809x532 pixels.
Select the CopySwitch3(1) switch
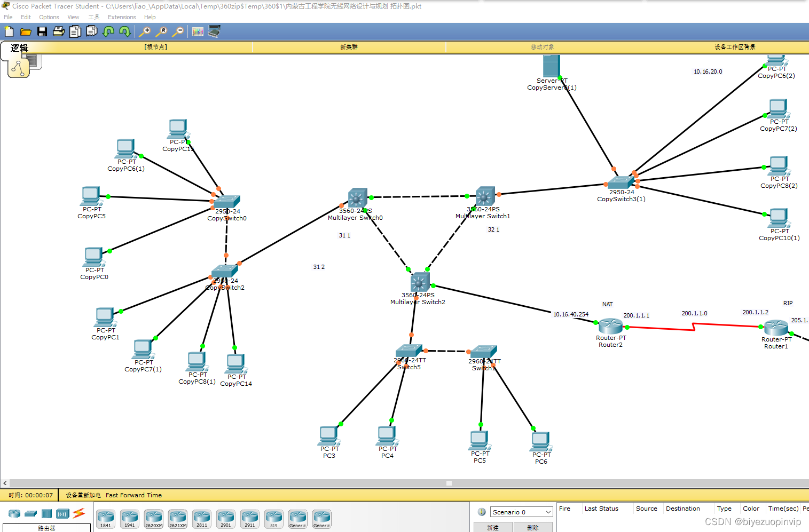(x=621, y=182)
